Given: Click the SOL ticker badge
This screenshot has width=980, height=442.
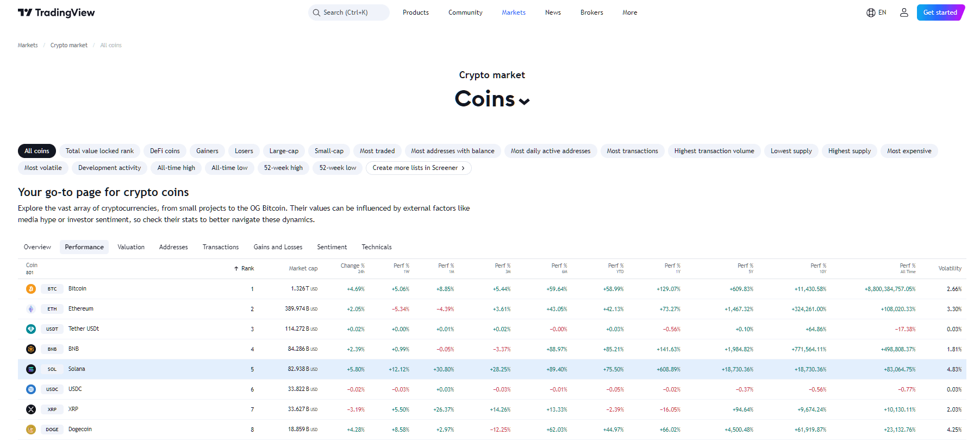Looking at the screenshot, I should pos(52,369).
